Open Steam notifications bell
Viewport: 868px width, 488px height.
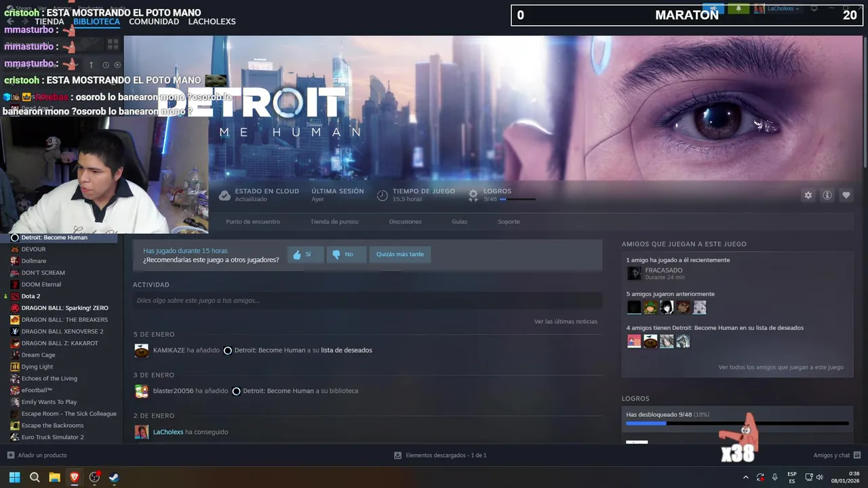click(x=738, y=9)
